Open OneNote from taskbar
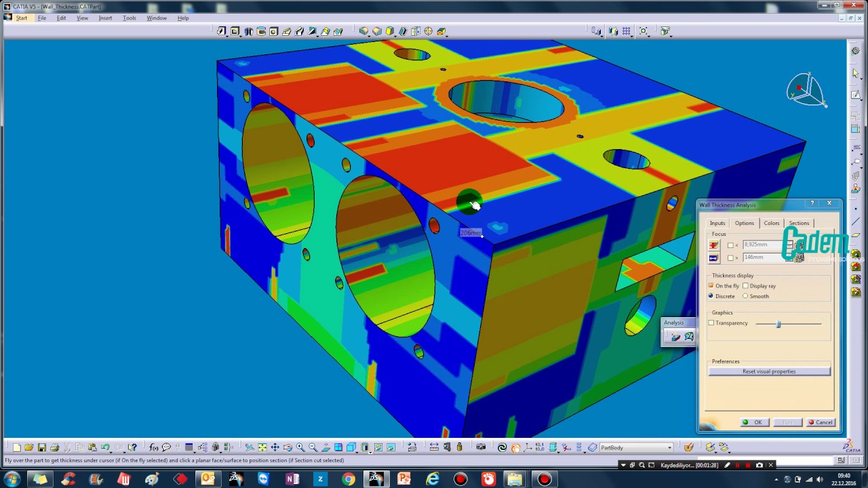Viewport: 868px width, 488px height. 292,479
